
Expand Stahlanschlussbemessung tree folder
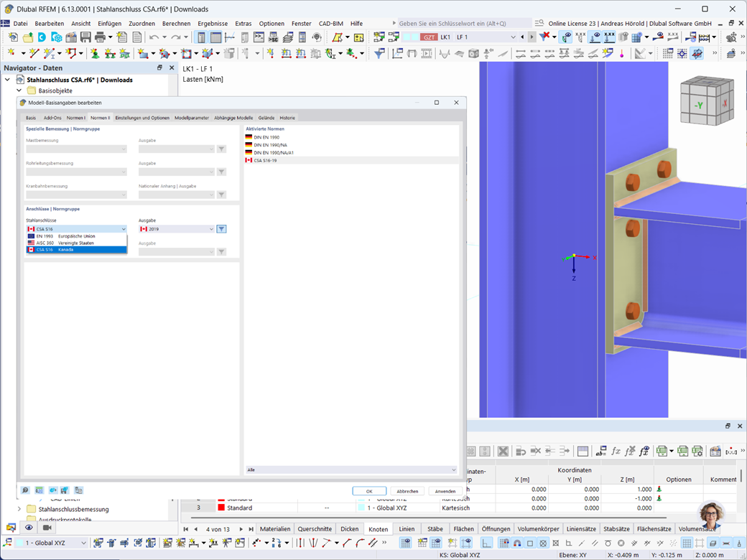coord(19,509)
